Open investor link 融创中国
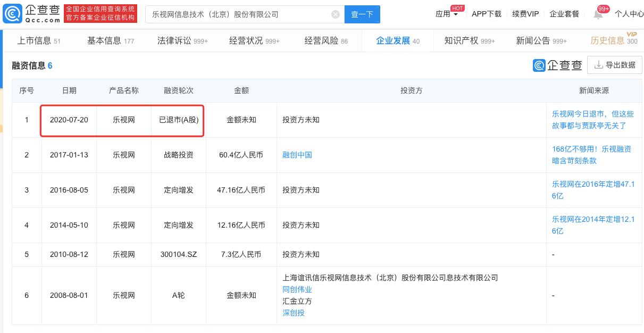 click(297, 155)
